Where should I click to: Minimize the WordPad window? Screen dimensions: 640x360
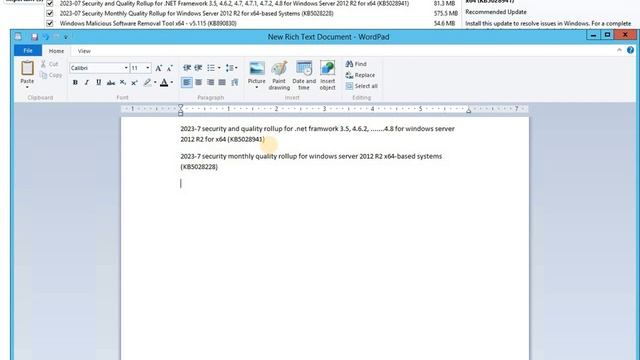click(593, 35)
